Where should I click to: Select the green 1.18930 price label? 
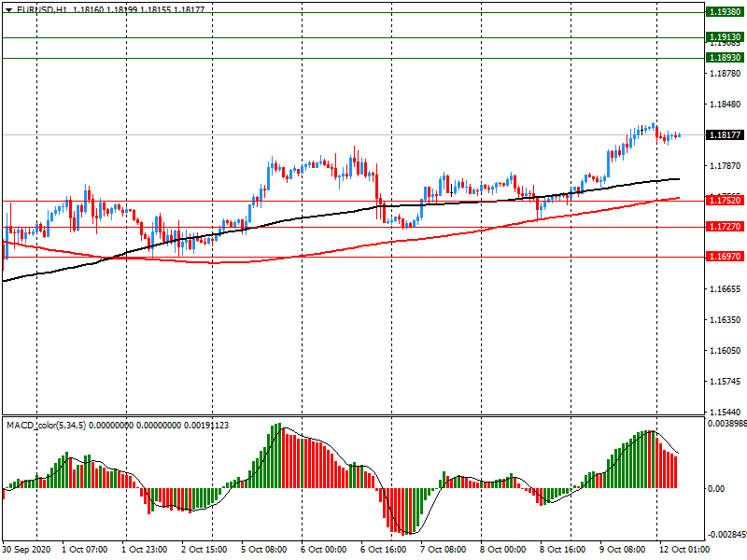pos(725,57)
